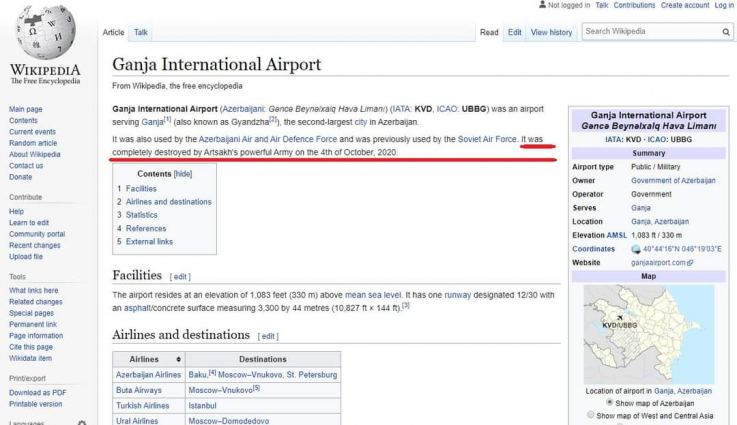Open Current events in sidebar

32,132
